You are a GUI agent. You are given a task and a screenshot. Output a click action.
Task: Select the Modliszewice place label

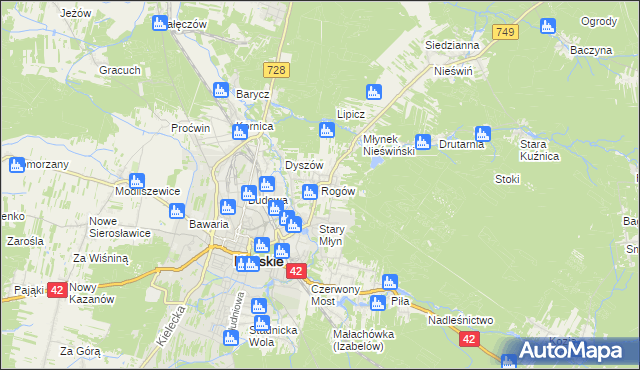147,191
